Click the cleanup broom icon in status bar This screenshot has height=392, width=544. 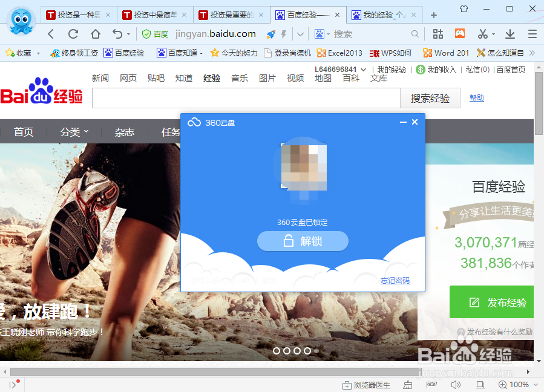[x=408, y=385]
